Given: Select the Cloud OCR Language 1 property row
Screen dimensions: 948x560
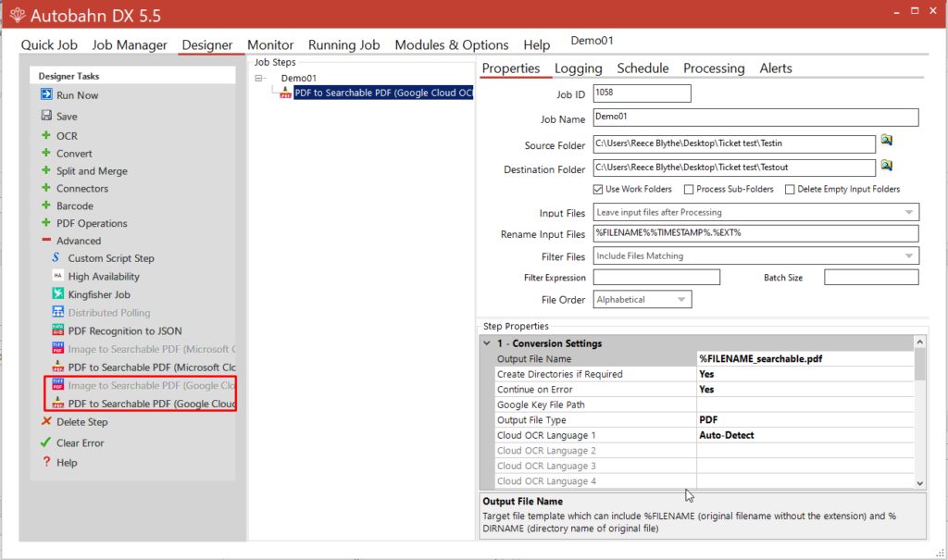Looking at the screenshot, I should point(705,435).
